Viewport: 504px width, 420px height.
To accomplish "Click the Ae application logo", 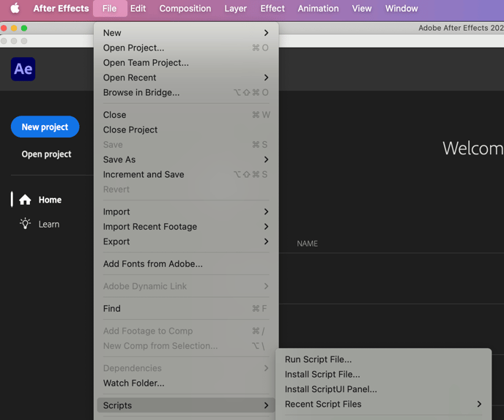I will [23, 69].
